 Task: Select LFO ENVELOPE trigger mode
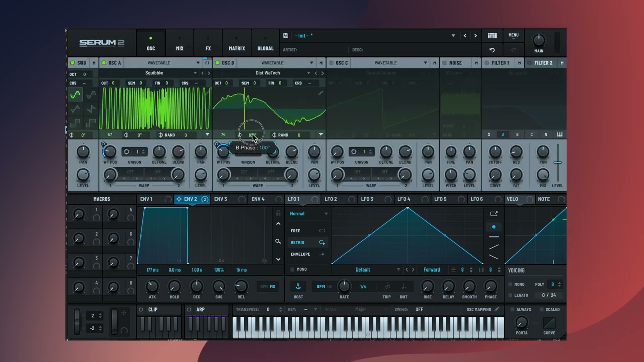click(x=307, y=254)
